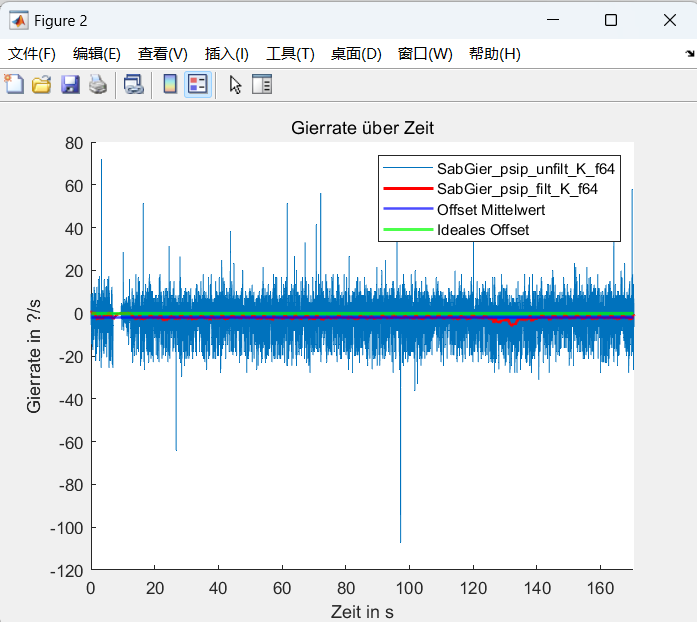697x622 pixels.
Task: Expand the 插入(I) menu
Action: [226, 54]
